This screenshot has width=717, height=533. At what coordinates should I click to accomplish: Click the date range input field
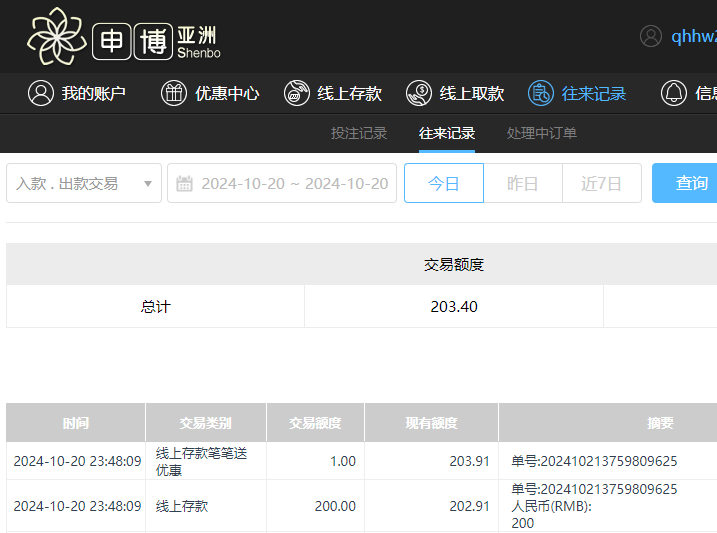click(x=294, y=184)
